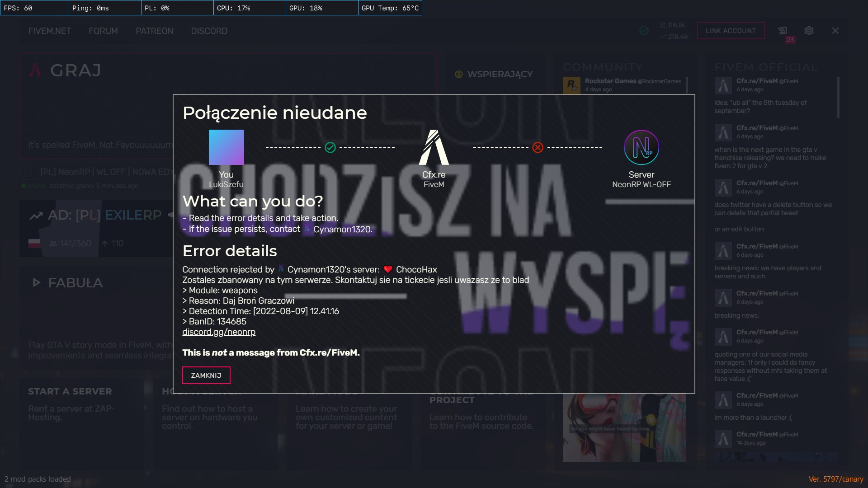Viewport: 868px width, 488px height.
Task: Click the green successful connection check icon
Action: [330, 147]
